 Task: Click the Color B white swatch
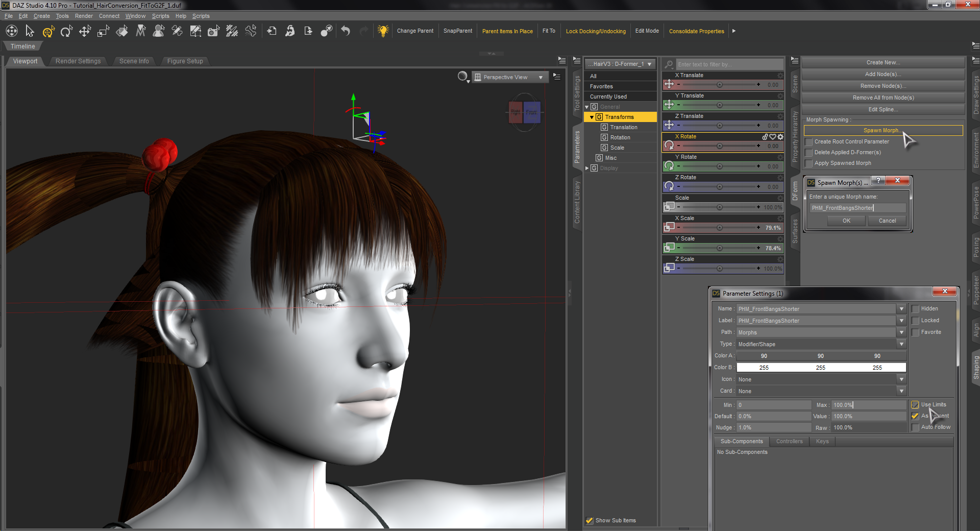[x=821, y=368]
